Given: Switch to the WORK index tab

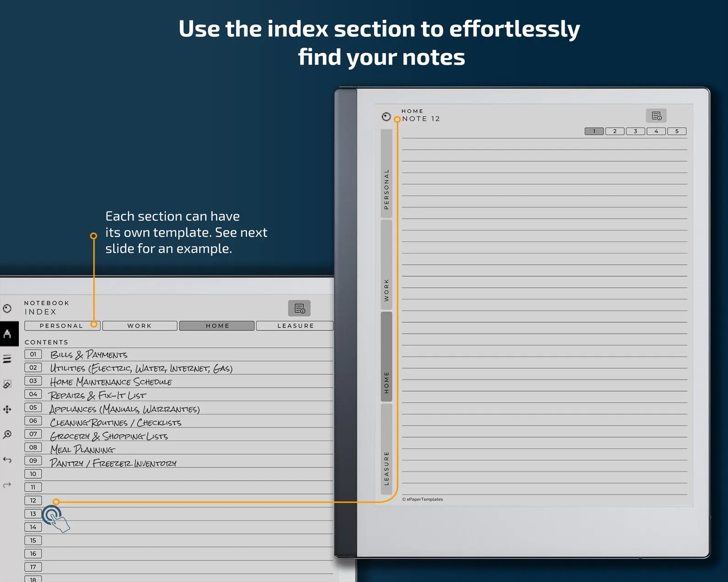Looking at the screenshot, I should point(140,326).
